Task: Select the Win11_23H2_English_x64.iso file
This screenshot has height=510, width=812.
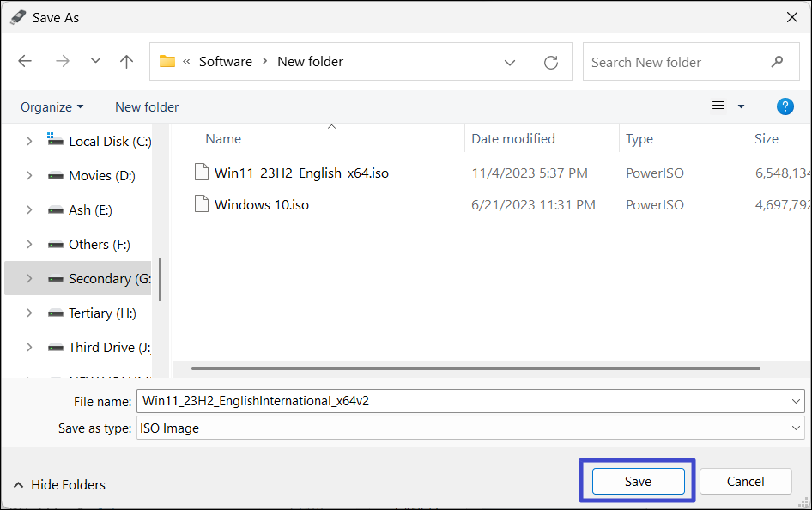Action: click(x=301, y=173)
